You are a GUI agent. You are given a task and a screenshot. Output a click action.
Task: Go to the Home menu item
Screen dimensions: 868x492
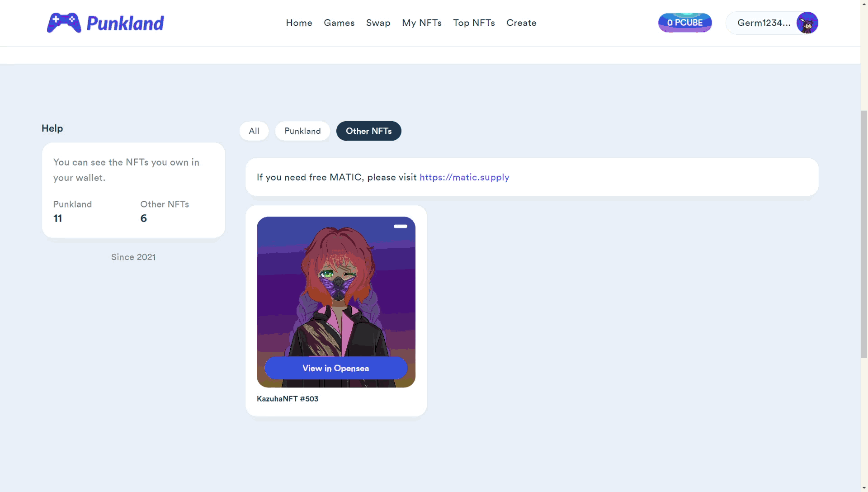click(299, 23)
